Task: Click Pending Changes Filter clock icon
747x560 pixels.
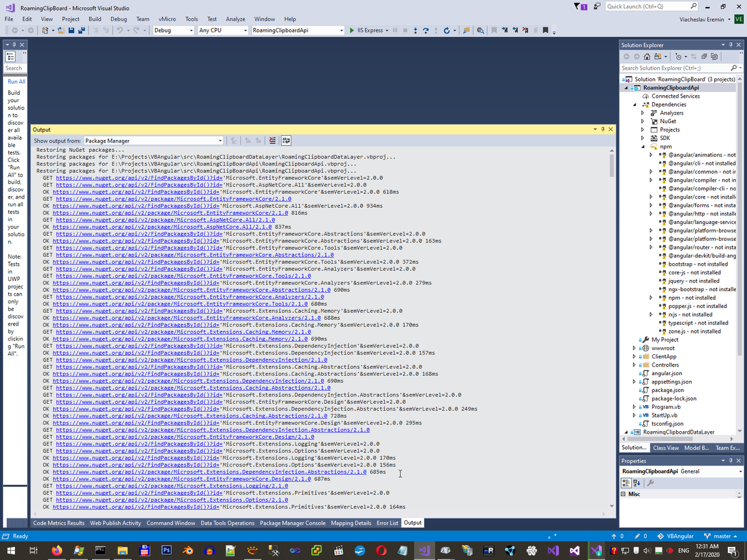Action: click(x=679, y=57)
